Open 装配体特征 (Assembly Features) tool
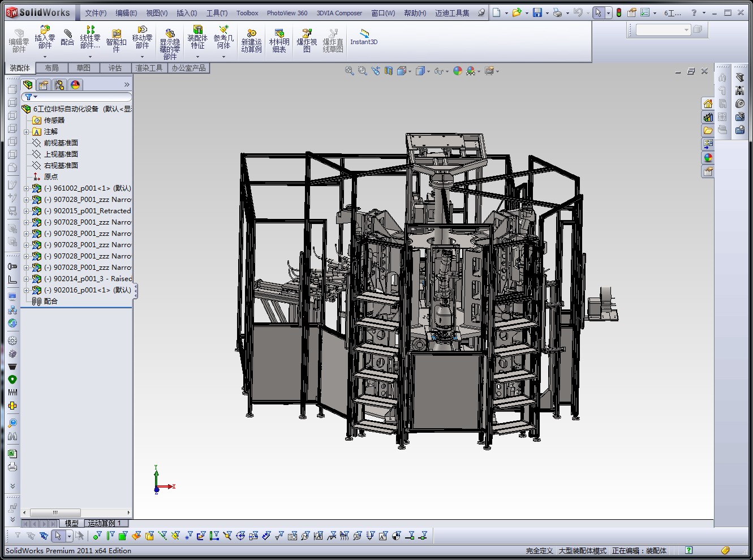Image resolution: width=753 pixels, height=560 pixels. (x=197, y=37)
